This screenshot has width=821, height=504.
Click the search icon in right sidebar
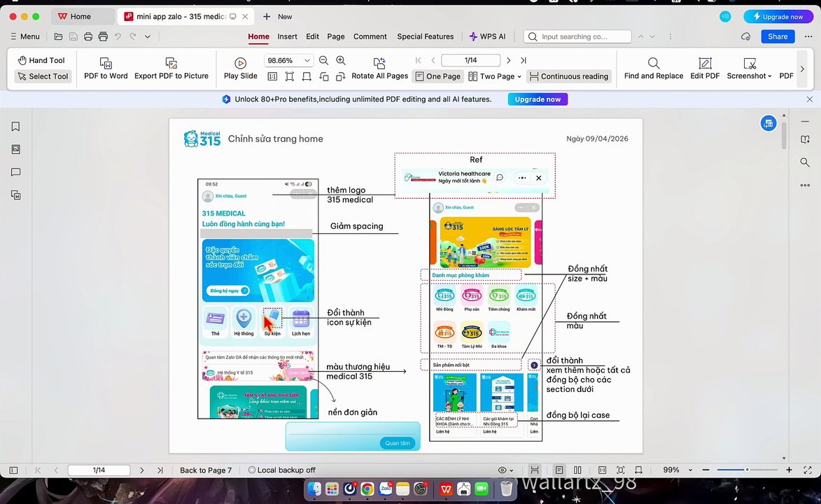tap(806, 162)
